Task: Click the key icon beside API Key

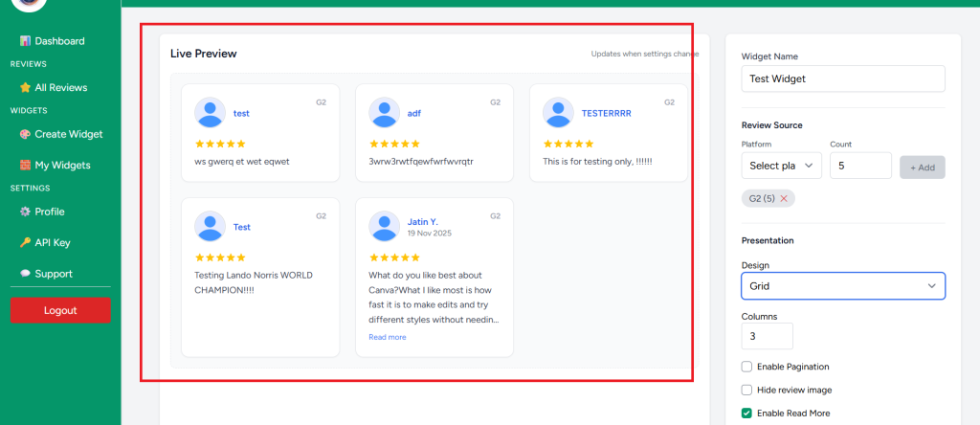Action: 25,242
